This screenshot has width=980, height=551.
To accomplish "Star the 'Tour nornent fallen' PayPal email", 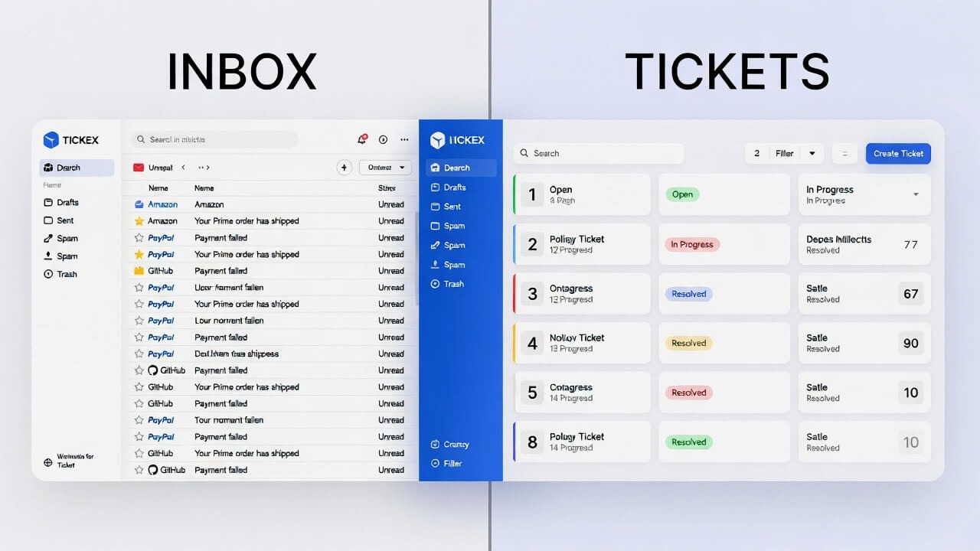I will pos(139,420).
